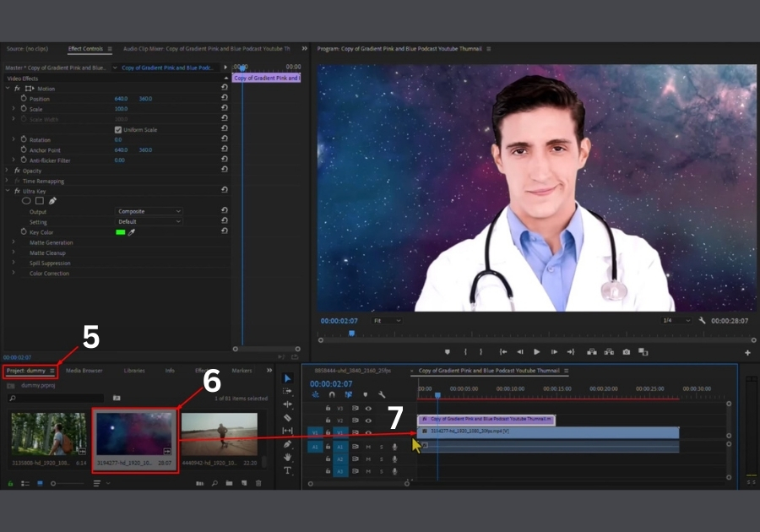Expand Matte Cleanup settings
760x532 pixels.
coord(13,252)
